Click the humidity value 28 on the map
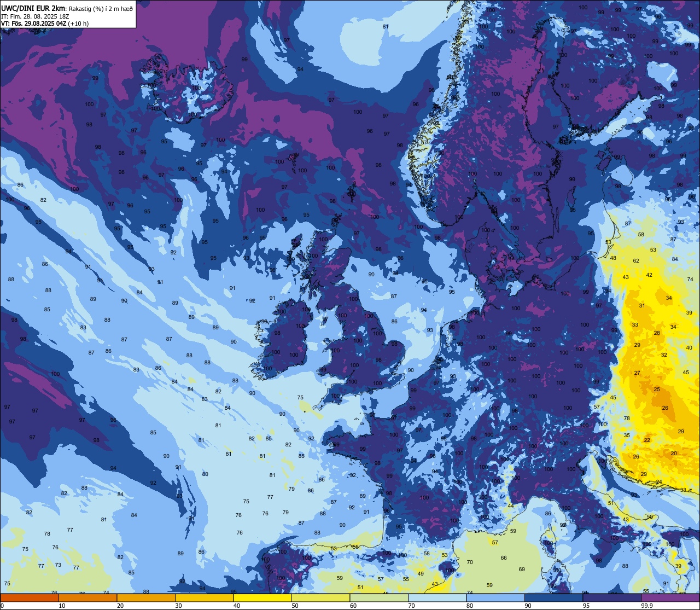 pyautogui.click(x=657, y=333)
